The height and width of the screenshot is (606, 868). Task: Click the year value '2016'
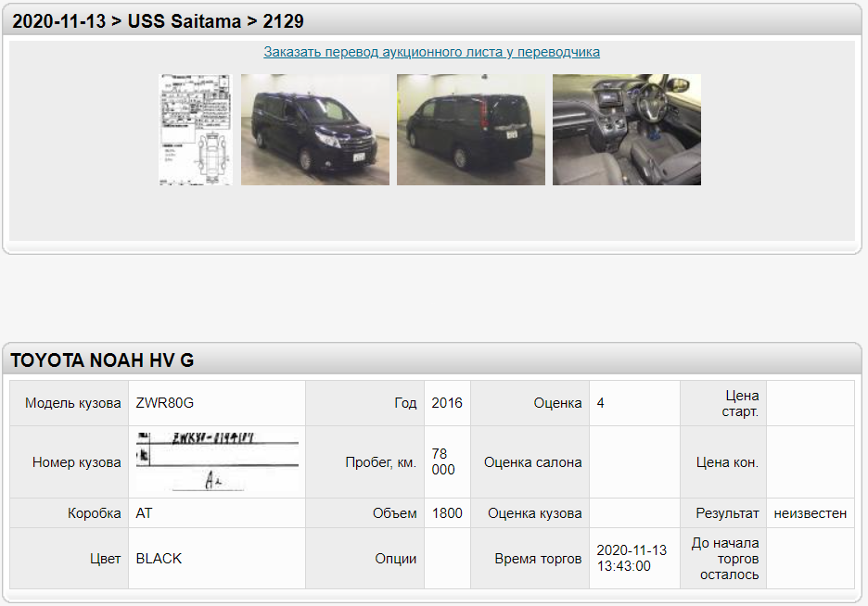click(x=447, y=403)
